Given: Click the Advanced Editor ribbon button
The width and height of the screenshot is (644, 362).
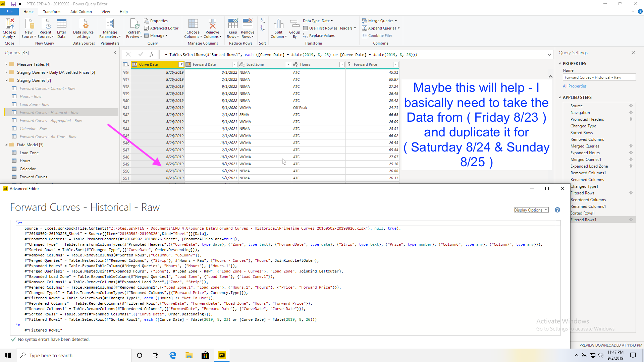Looking at the screenshot, I should 161,28.
